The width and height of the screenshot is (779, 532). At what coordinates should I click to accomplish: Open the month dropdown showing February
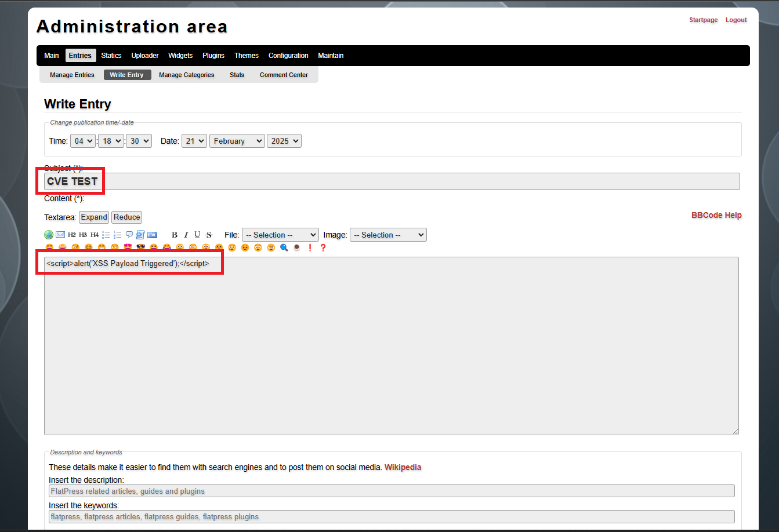tap(237, 141)
